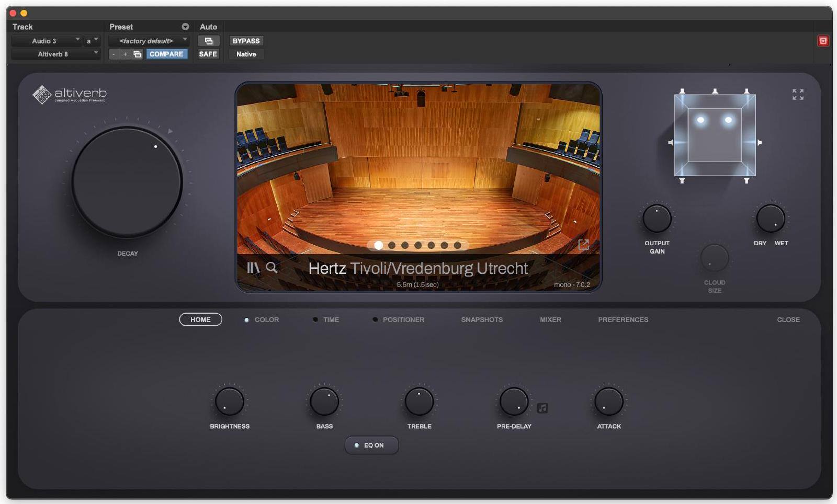
Task: Click the copy preset settings icon
Action: click(x=137, y=54)
